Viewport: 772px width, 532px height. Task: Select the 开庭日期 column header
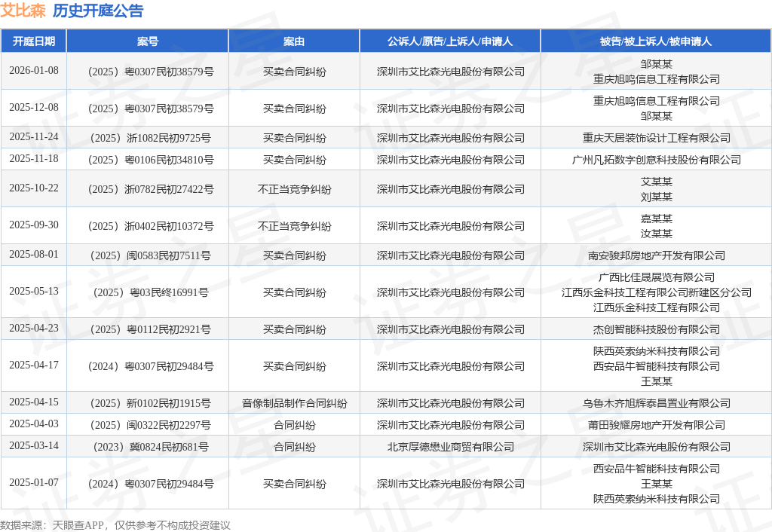click(33, 41)
